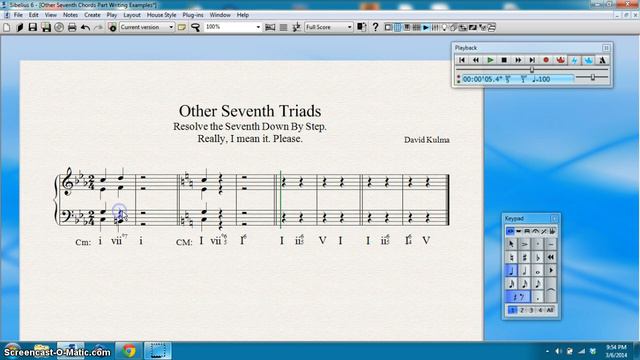
Task: Click the rhythm dot key on Keypad
Action: 538,297
